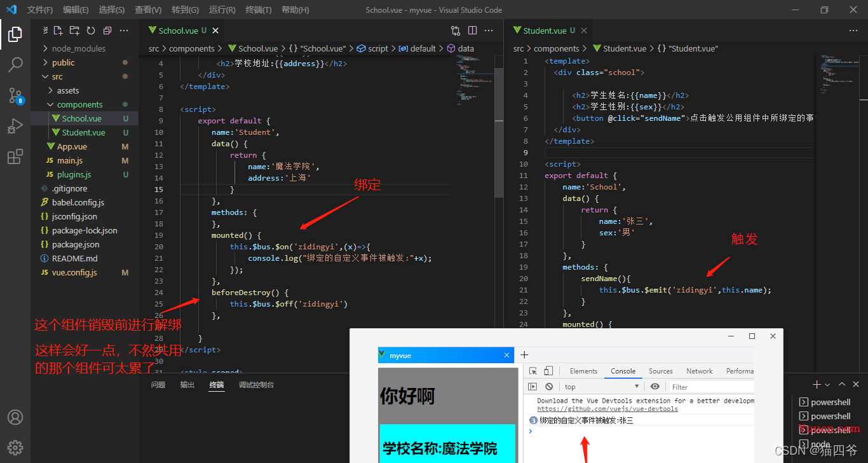Close the myvue browser tab
Viewport: 868px width, 463px height.
pos(506,356)
